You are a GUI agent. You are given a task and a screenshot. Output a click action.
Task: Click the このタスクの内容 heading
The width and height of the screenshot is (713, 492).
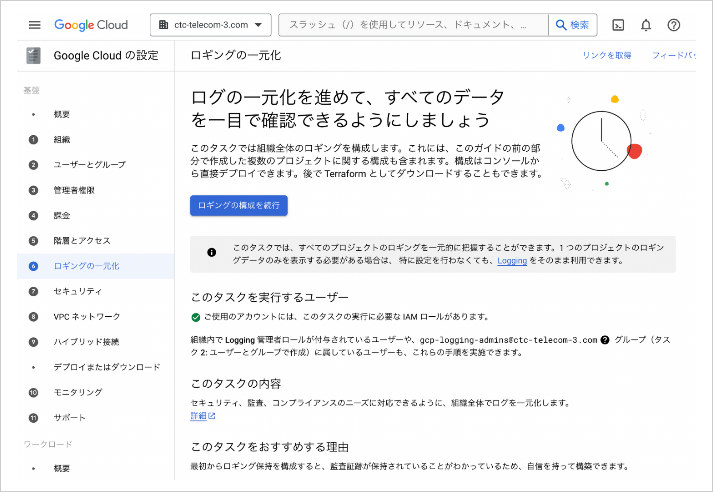[x=236, y=384]
